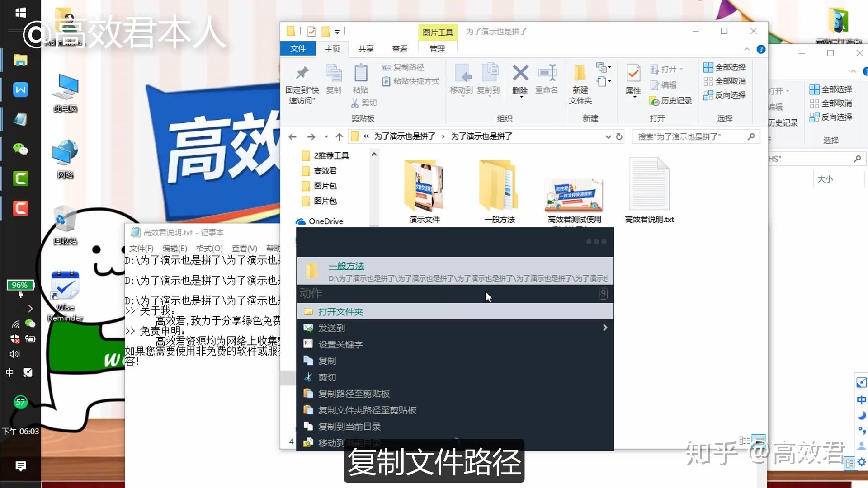Expand the 发送到 submenu arrow

point(605,328)
